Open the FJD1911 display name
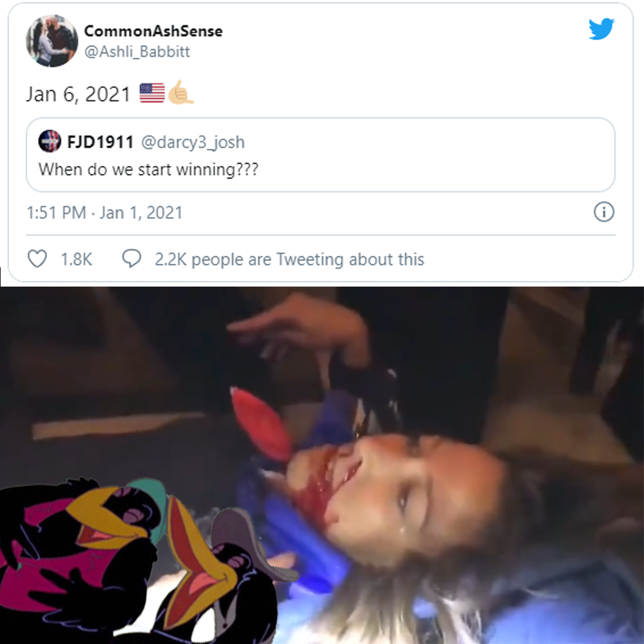644x644 pixels. click(x=100, y=142)
